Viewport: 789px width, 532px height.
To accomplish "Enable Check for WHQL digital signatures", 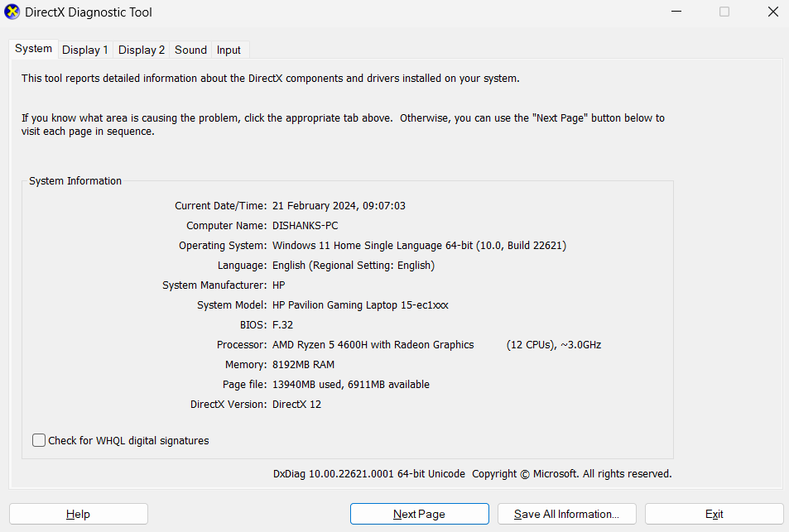I will tap(38, 440).
